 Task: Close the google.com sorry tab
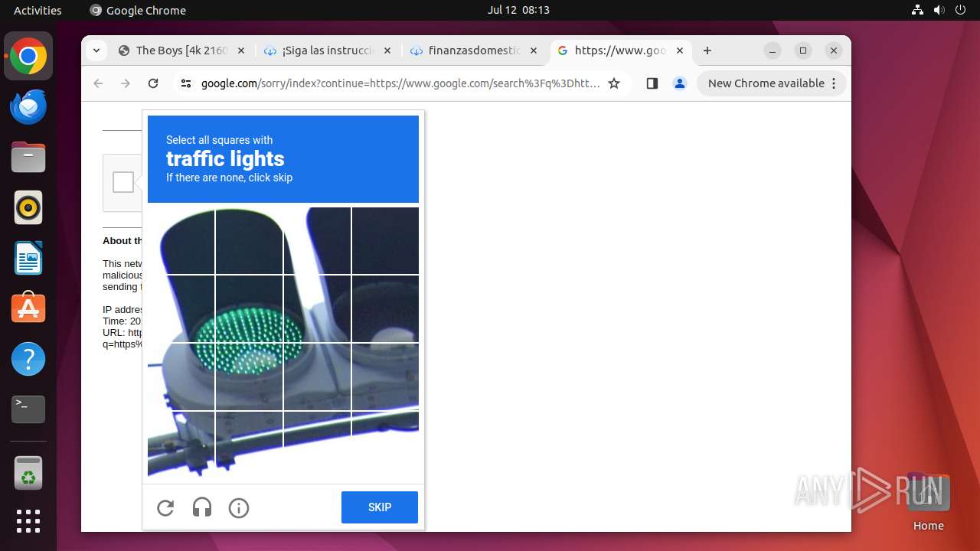click(x=679, y=51)
